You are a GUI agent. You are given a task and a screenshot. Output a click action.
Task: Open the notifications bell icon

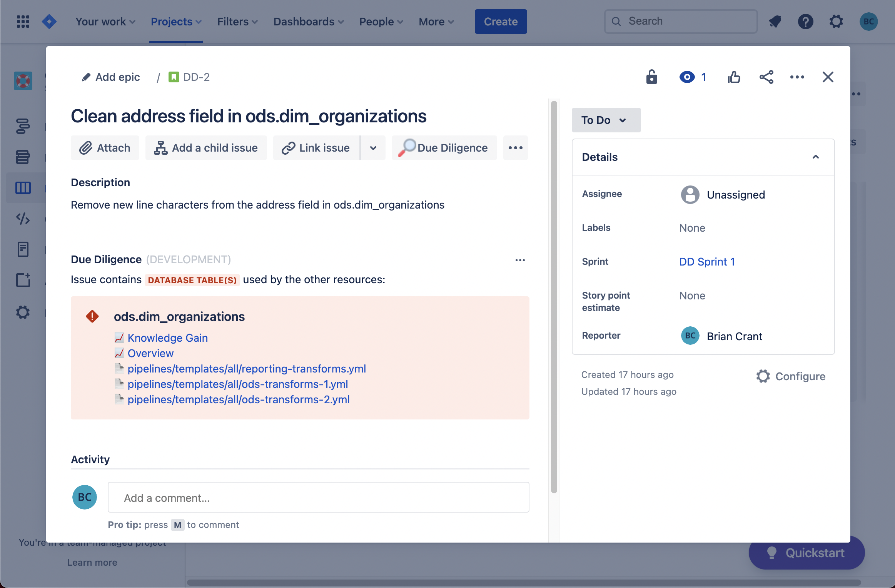[775, 22]
